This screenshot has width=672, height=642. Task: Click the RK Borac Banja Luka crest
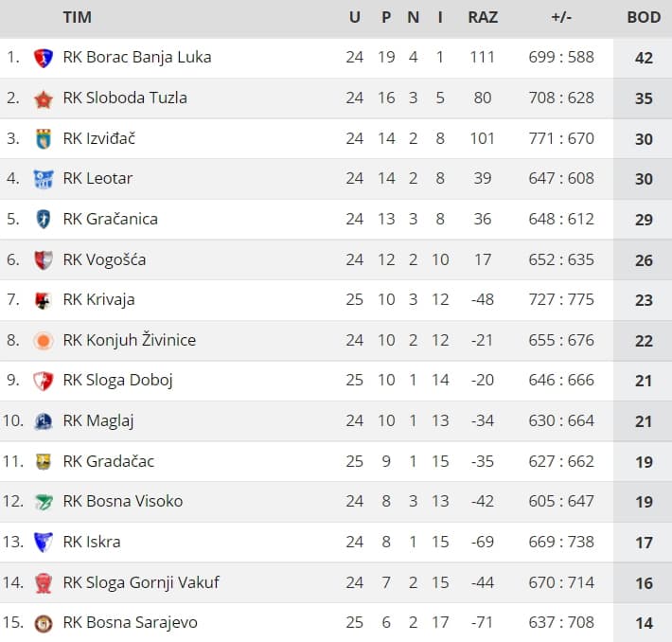44,58
